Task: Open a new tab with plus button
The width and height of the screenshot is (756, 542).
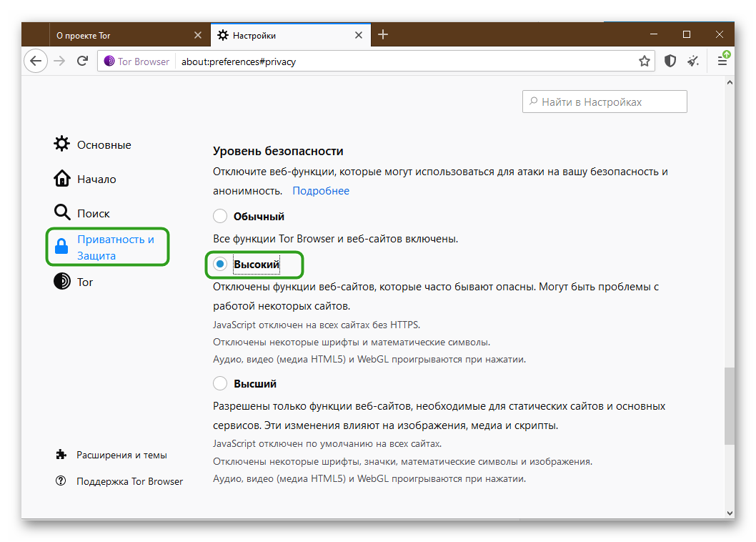Action: (x=383, y=35)
